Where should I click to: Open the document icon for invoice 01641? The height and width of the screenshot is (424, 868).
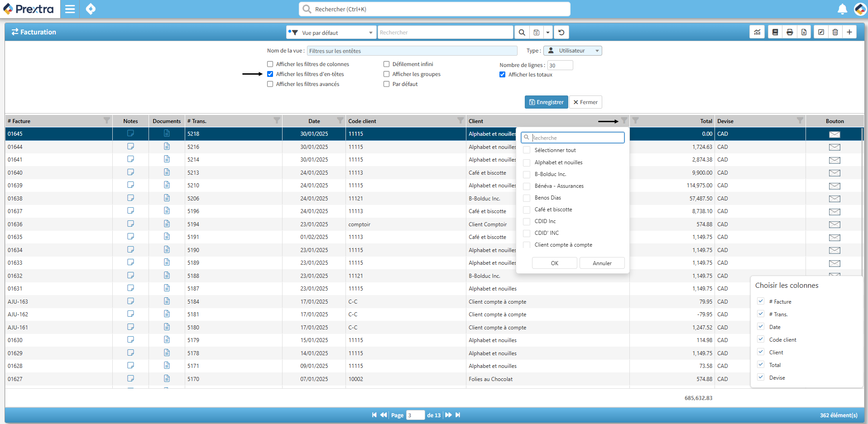pyautogui.click(x=167, y=159)
